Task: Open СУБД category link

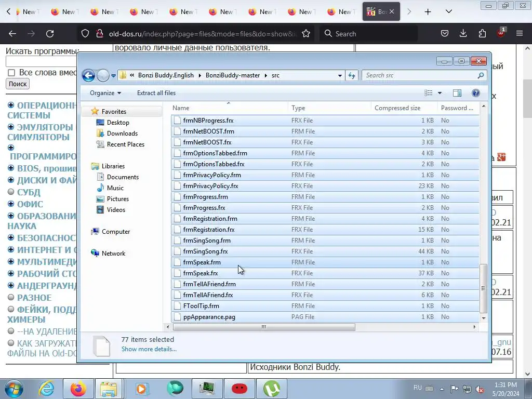Action: [x=29, y=192]
